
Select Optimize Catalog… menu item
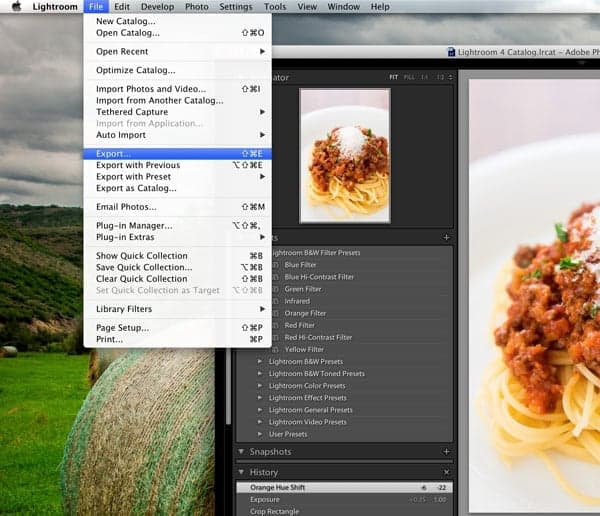(178, 70)
